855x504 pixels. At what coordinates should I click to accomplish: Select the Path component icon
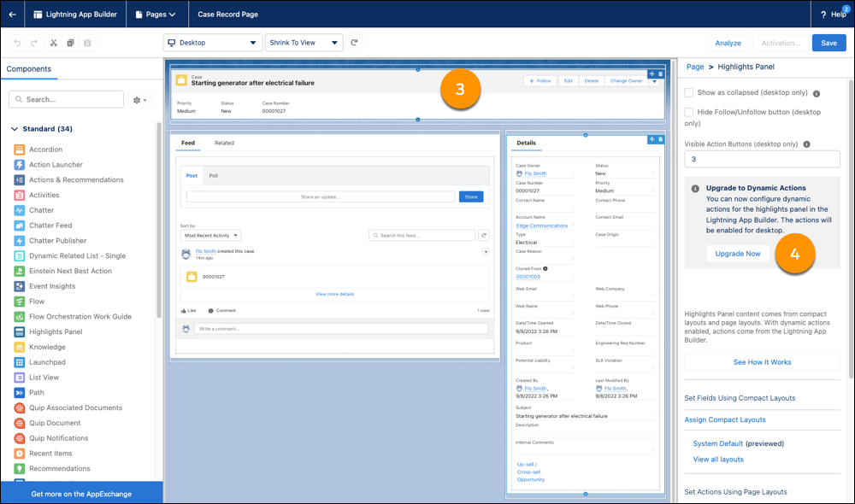[x=18, y=392]
